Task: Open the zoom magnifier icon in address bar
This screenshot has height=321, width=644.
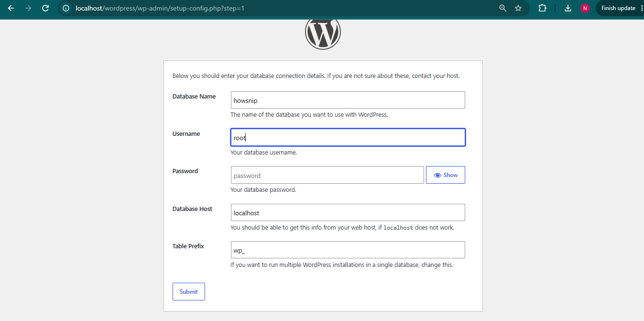Action: point(502,8)
